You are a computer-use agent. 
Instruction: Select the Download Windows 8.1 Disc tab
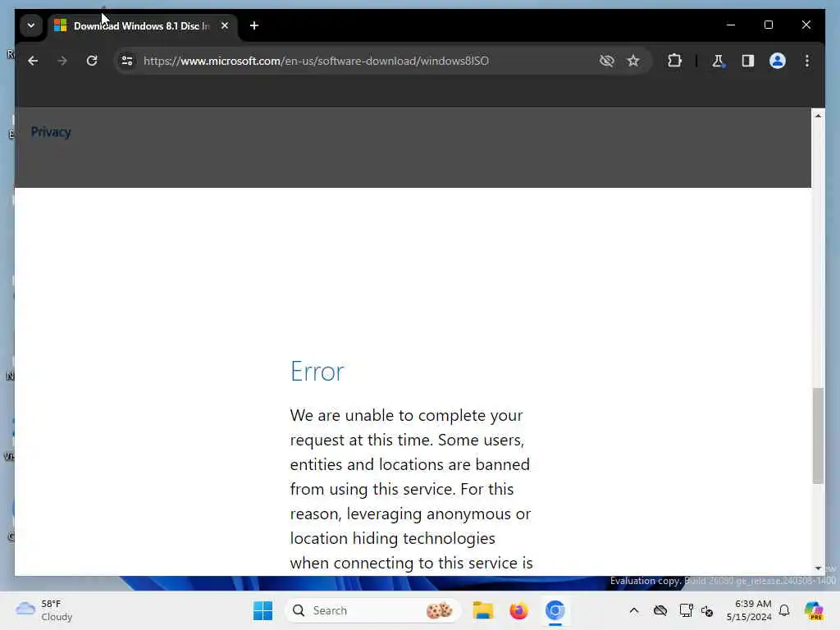point(142,25)
